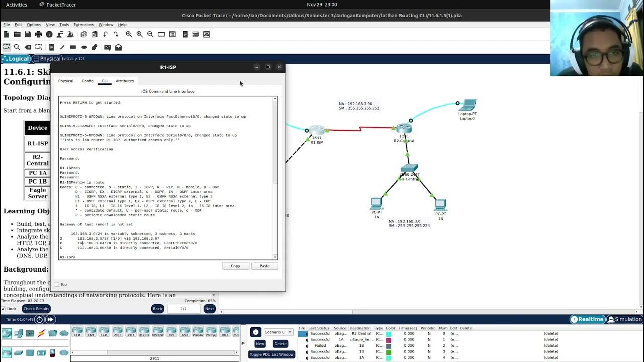Select the 1941 router from device list

tap(104, 332)
